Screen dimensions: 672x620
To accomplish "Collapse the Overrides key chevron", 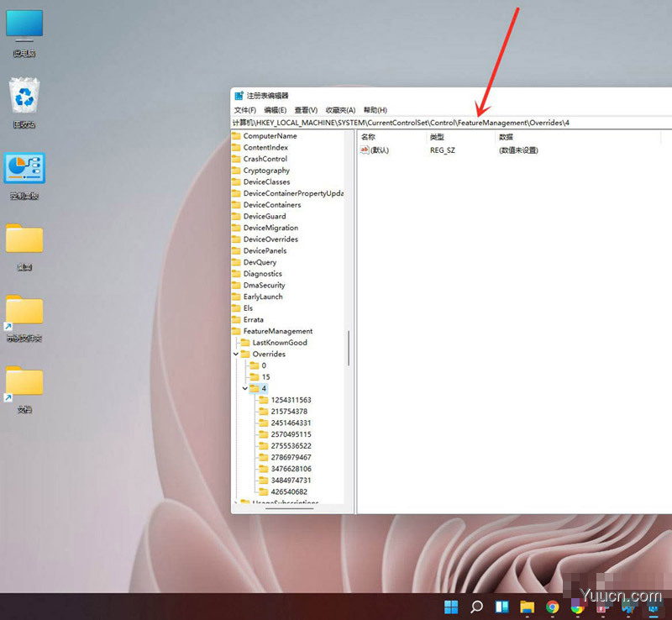I will (x=236, y=355).
